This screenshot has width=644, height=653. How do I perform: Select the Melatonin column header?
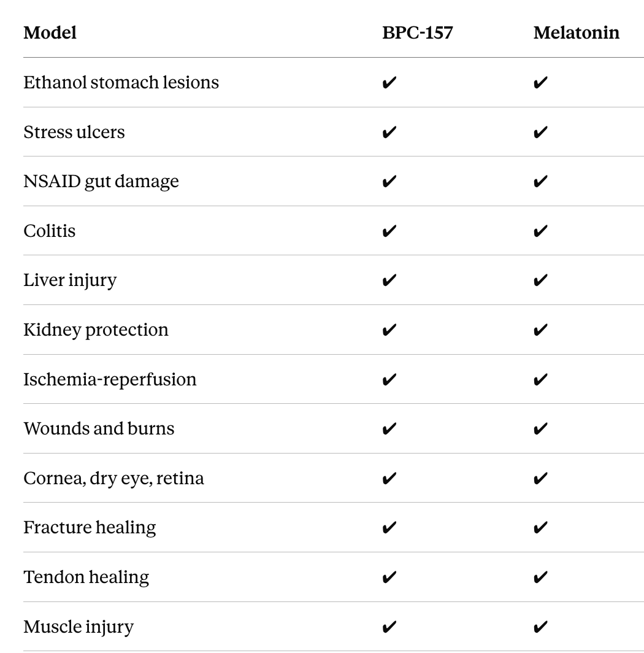click(577, 33)
